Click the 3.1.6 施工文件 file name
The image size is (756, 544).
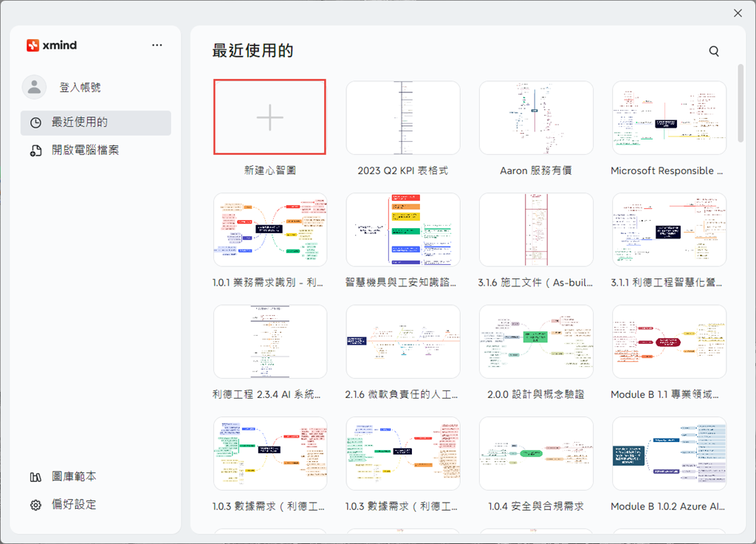pos(536,283)
